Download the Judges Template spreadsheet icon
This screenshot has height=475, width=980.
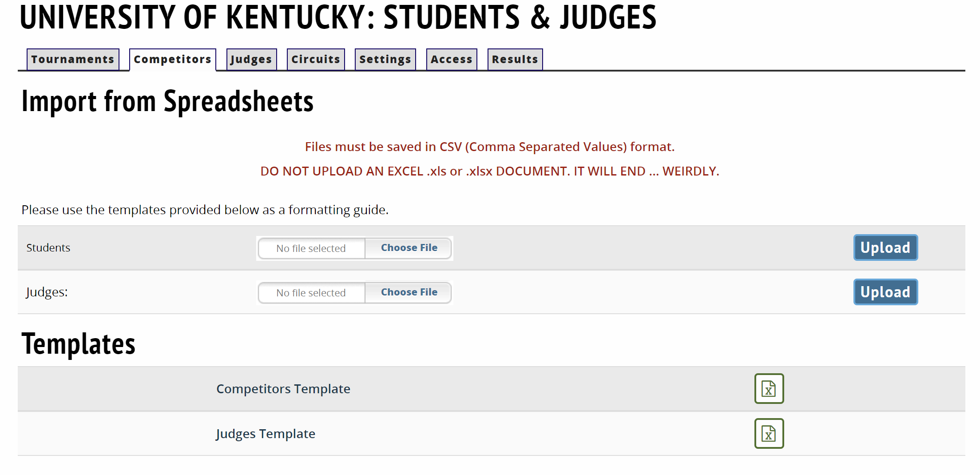click(x=769, y=433)
